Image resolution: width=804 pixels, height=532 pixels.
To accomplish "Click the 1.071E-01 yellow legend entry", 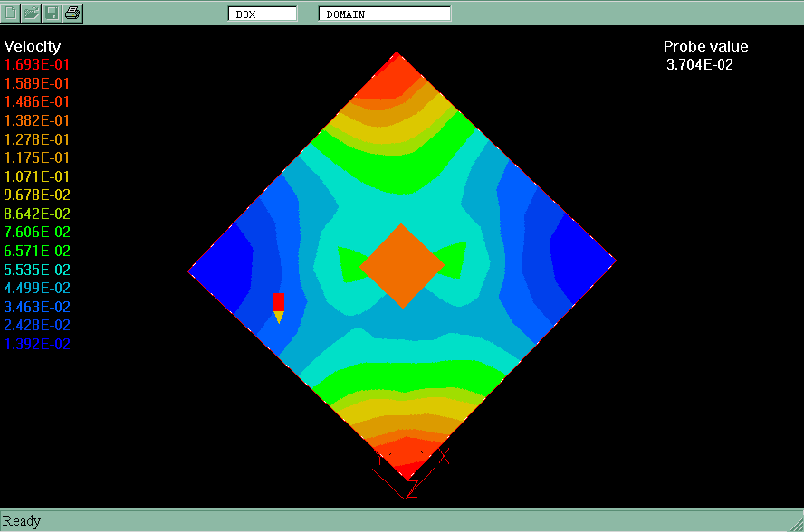I will [37, 176].
